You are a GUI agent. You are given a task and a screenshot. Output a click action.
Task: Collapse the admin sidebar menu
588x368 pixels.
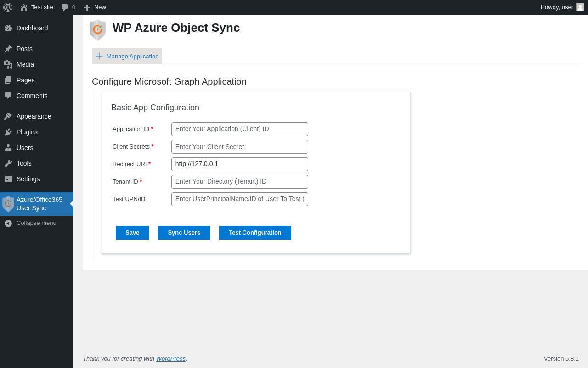pyautogui.click(x=36, y=223)
